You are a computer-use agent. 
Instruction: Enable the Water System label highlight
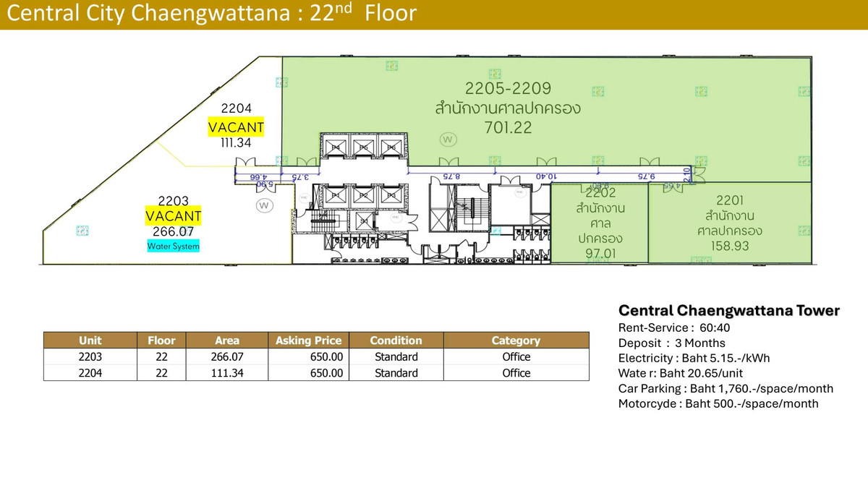[x=173, y=246]
